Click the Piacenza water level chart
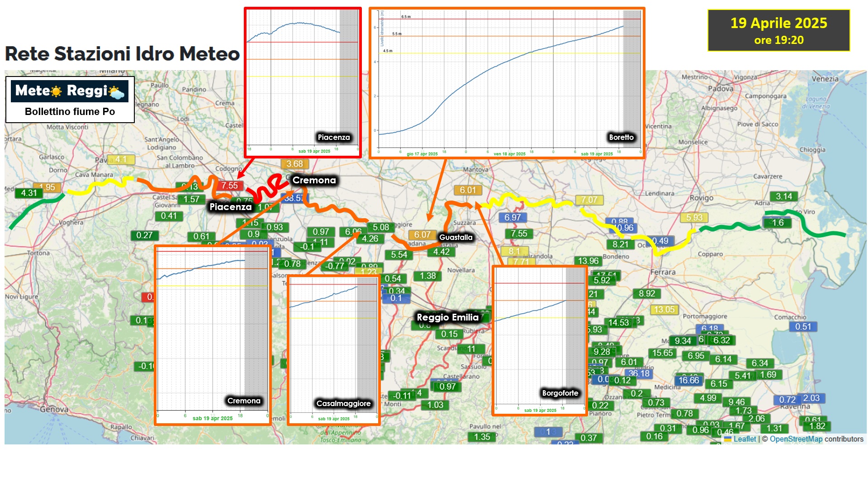Screen dimensions: 868x488 point(303,82)
